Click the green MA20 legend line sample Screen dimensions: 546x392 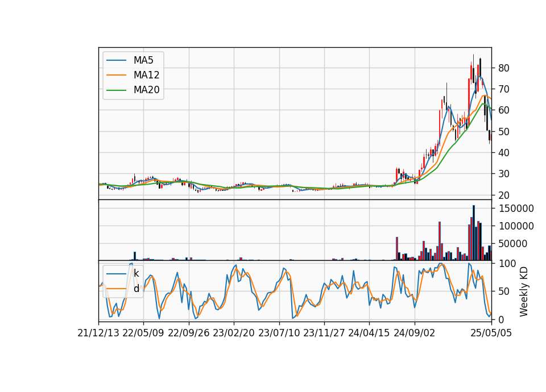[x=116, y=90]
